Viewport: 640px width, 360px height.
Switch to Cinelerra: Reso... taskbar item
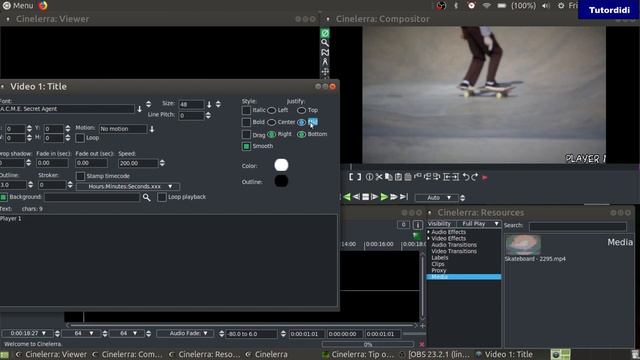pyautogui.click(x=205, y=354)
